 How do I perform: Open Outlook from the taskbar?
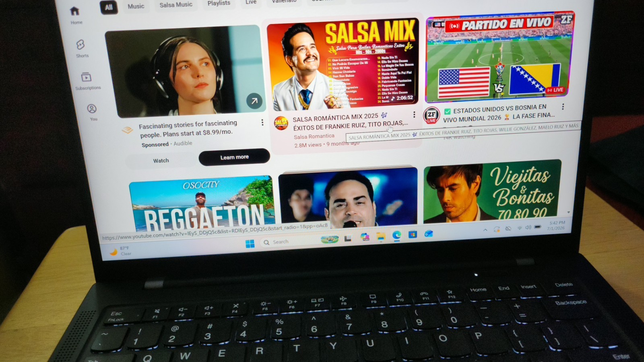(429, 233)
